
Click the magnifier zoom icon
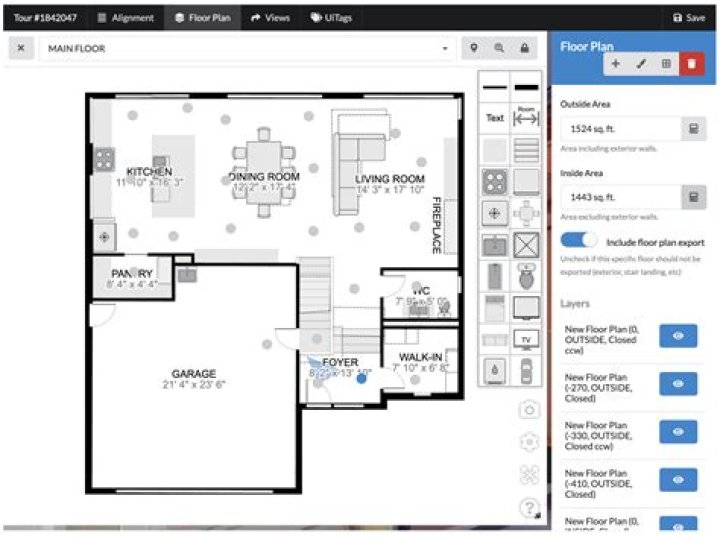click(499, 48)
